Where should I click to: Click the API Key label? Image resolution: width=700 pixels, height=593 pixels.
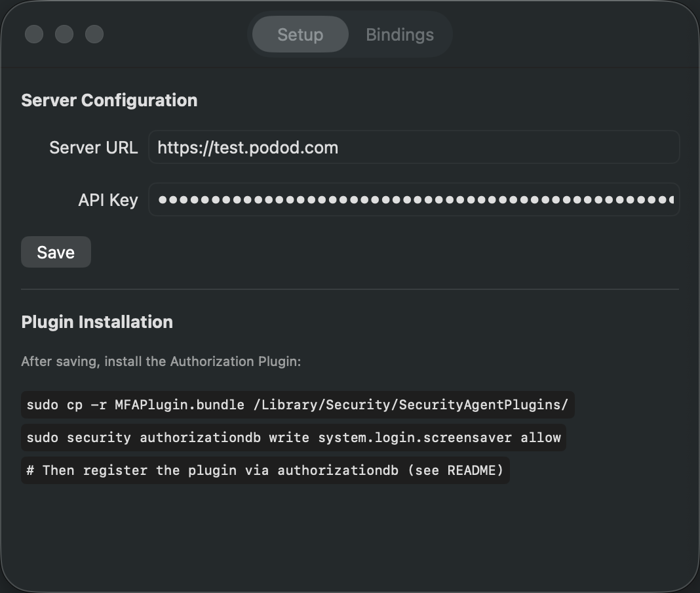click(x=107, y=199)
